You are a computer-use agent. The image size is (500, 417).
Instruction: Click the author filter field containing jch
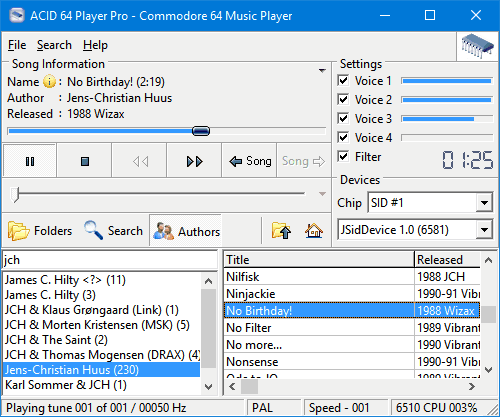click(x=110, y=260)
